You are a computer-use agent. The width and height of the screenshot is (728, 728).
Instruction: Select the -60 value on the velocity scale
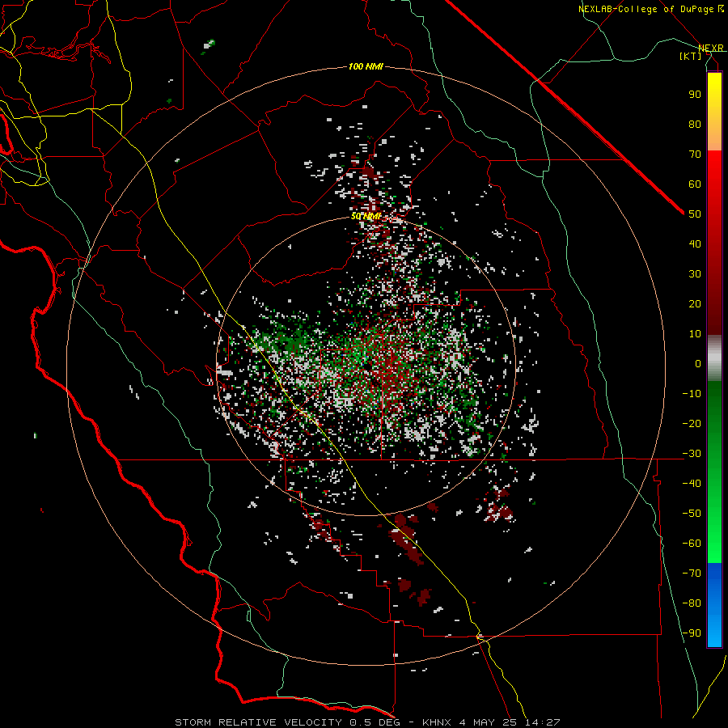coord(692,544)
